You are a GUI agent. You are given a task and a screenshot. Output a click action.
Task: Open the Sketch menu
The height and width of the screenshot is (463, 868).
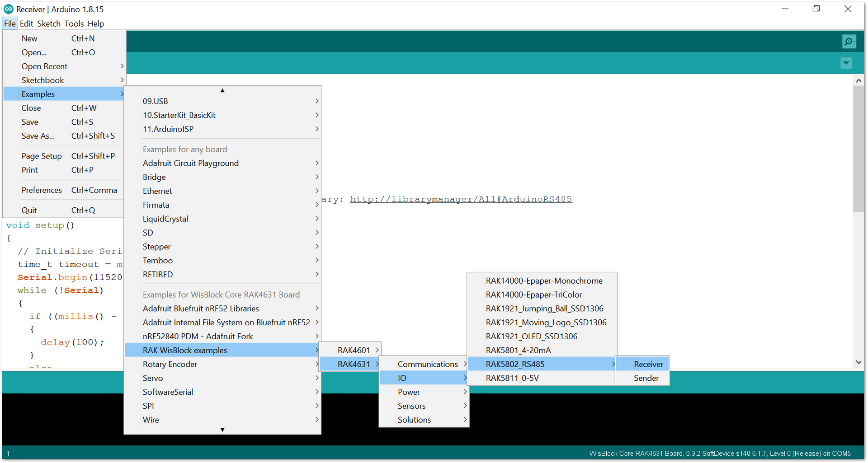point(49,23)
